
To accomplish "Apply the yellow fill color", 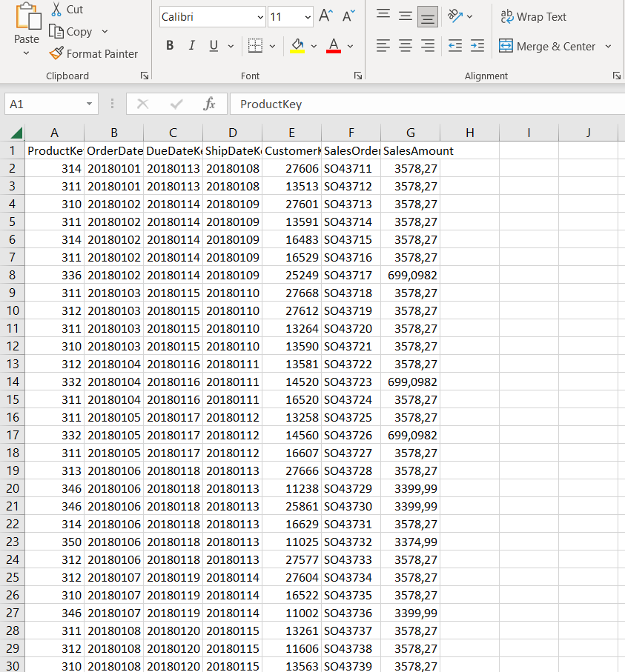I will (x=297, y=46).
